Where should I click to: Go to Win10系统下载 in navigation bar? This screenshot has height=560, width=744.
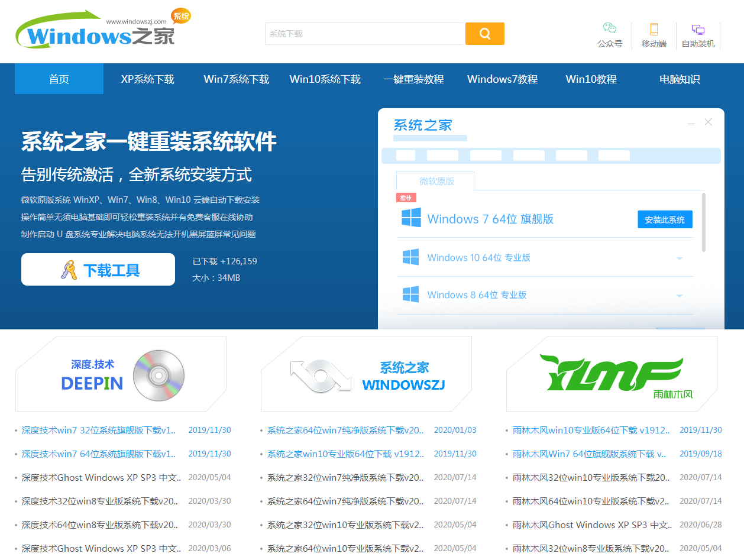(x=325, y=79)
